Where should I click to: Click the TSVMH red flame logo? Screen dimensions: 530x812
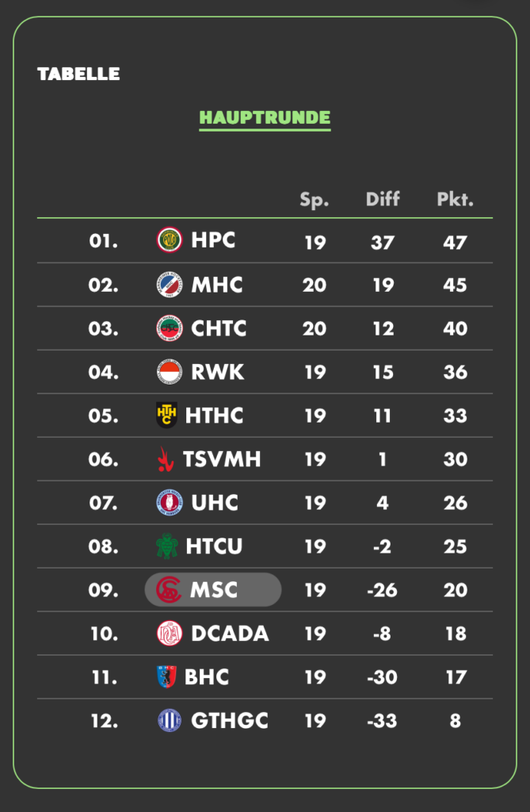pyautogui.click(x=165, y=459)
